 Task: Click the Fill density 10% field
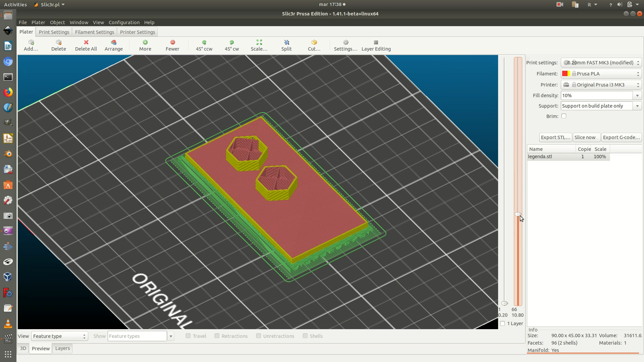[597, 96]
